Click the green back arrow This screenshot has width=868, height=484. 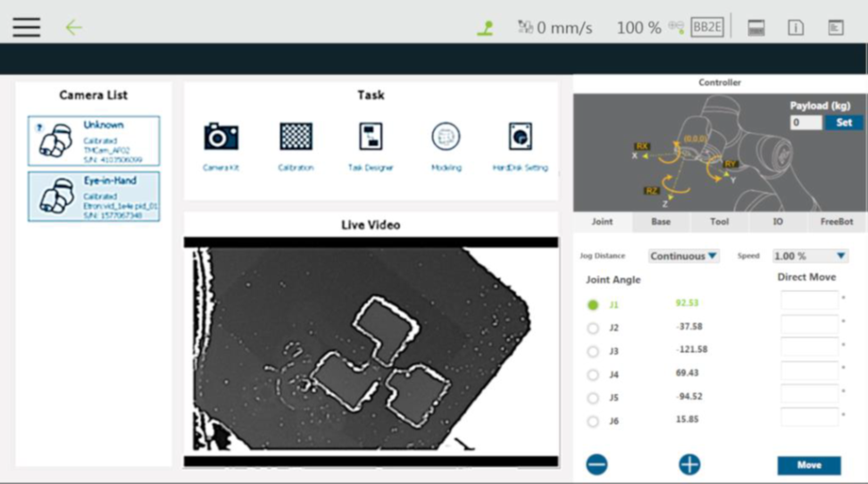pyautogui.click(x=73, y=27)
